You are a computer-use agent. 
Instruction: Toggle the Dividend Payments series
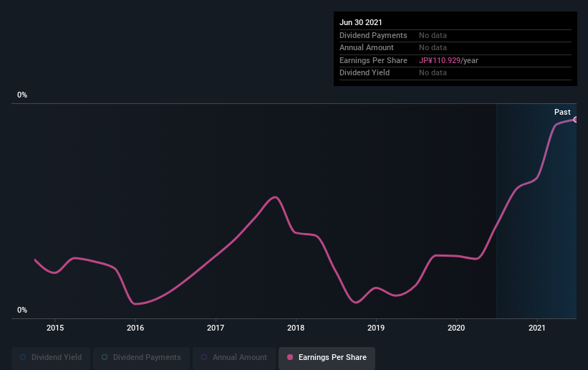pos(141,357)
